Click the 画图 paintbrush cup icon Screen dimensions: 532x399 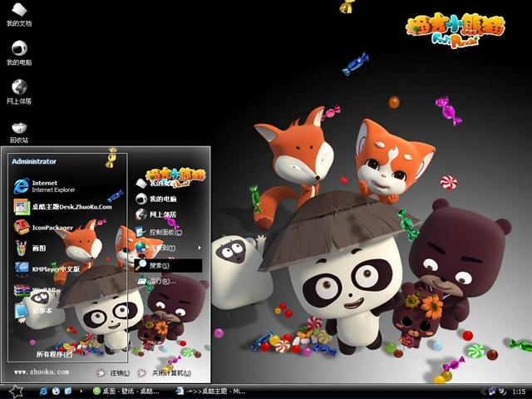22,248
